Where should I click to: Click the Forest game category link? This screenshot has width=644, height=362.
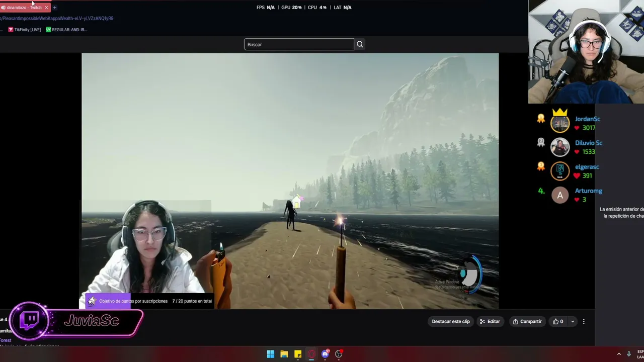click(x=6, y=340)
